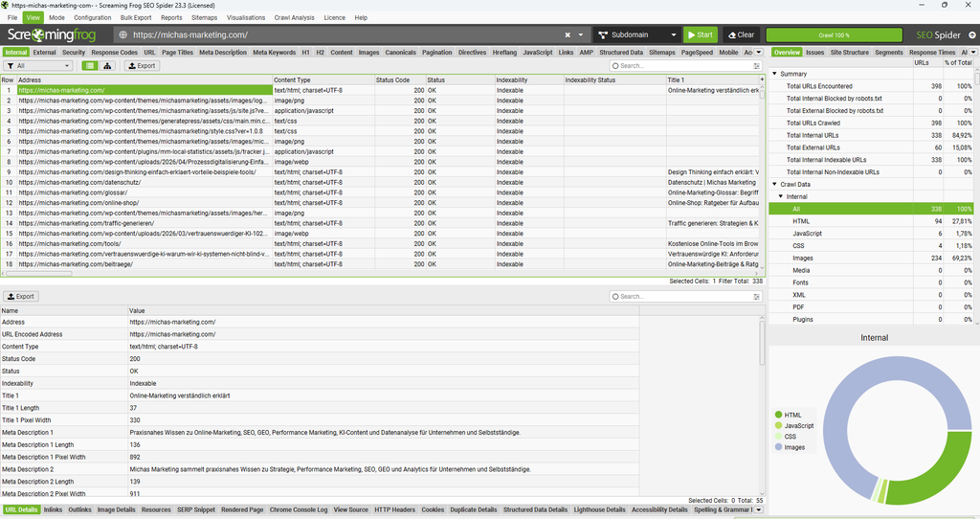Switch to the Page Titles tab

[177, 53]
